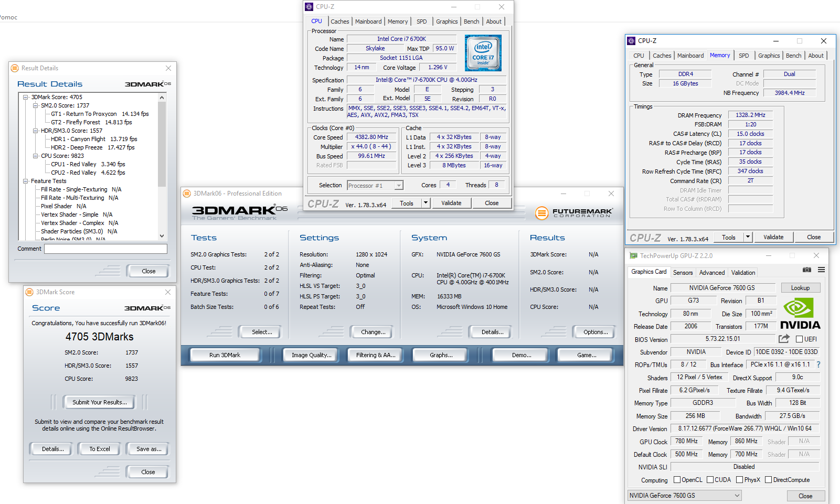Click the 3DMark06 Professional Edition window icon
840x504 pixels.
pyautogui.click(x=187, y=194)
